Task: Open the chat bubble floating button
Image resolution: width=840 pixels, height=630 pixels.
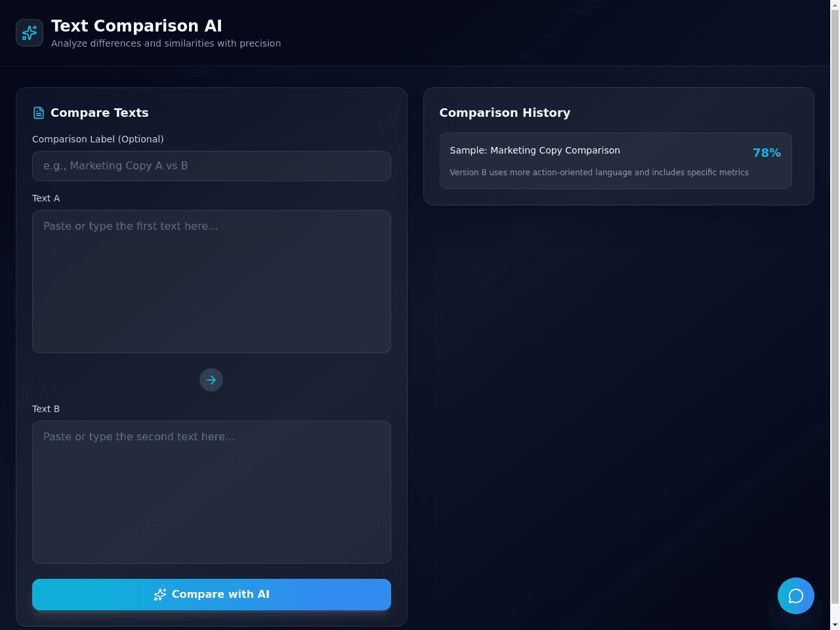Action: (796, 596)
